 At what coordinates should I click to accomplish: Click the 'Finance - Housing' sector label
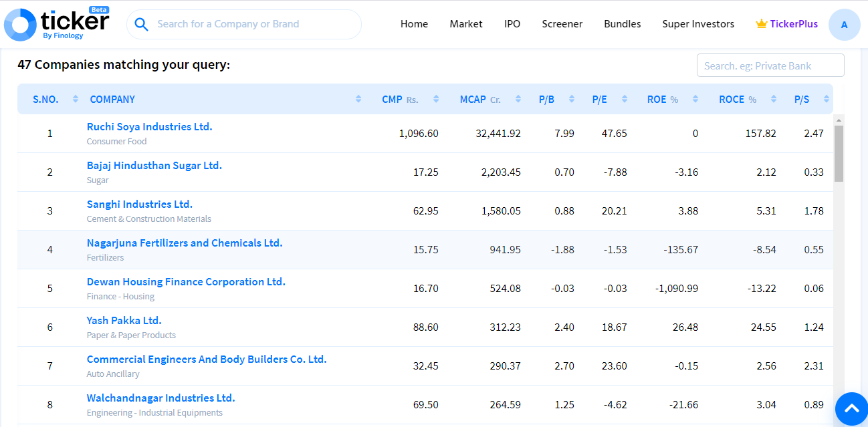[120, 296]
